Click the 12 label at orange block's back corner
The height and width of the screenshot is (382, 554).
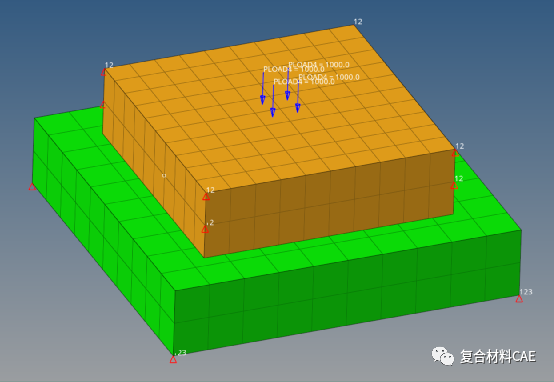click(358, 22)
